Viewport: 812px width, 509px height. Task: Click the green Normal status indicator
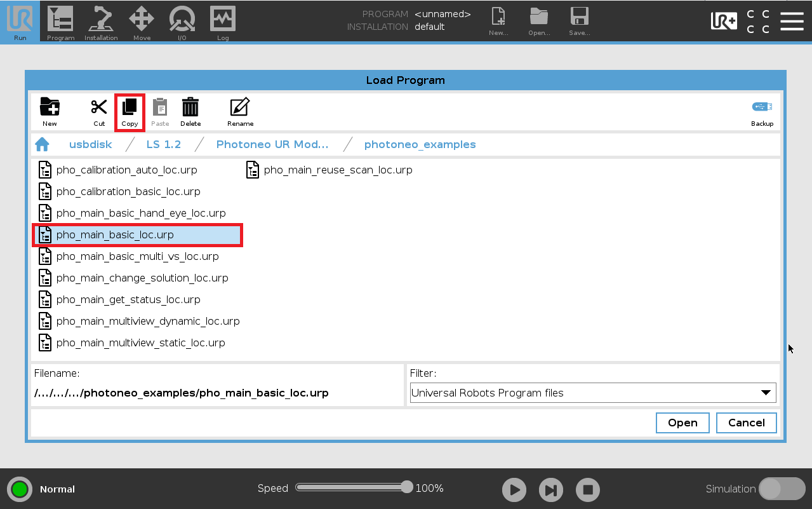[20, 489]
